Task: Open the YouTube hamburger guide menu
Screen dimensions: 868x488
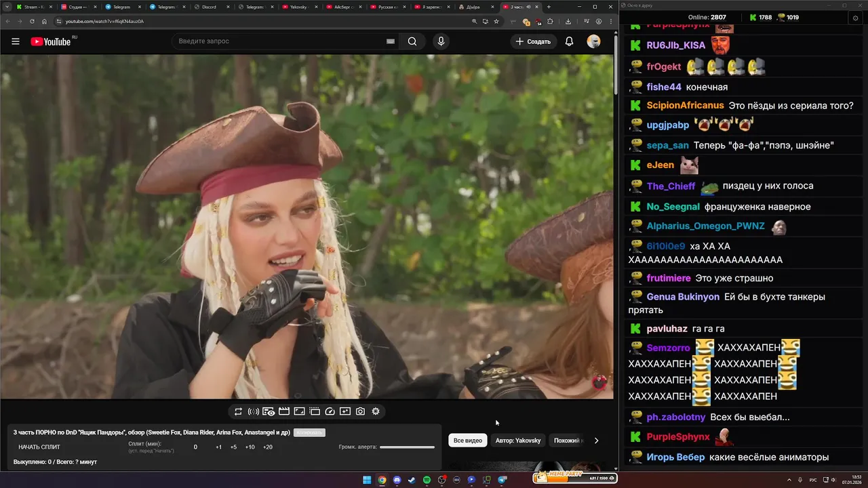Action: click(16, 41)
